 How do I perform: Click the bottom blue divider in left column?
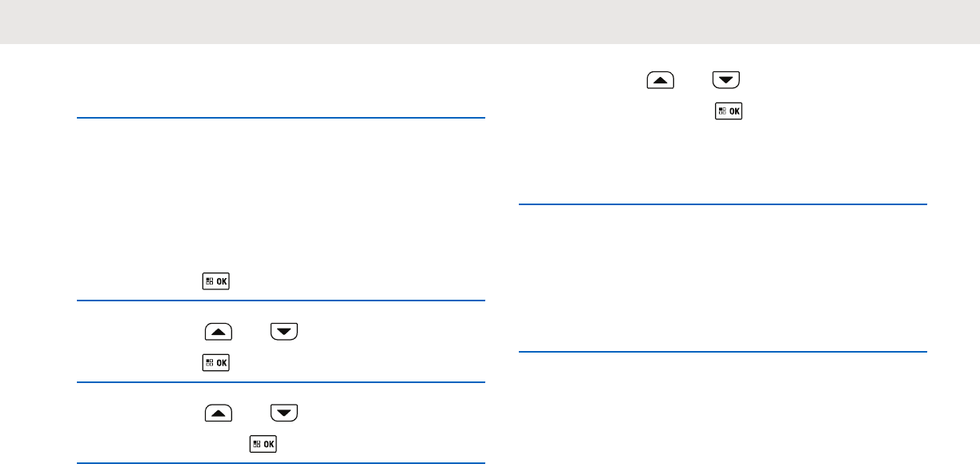281,462
